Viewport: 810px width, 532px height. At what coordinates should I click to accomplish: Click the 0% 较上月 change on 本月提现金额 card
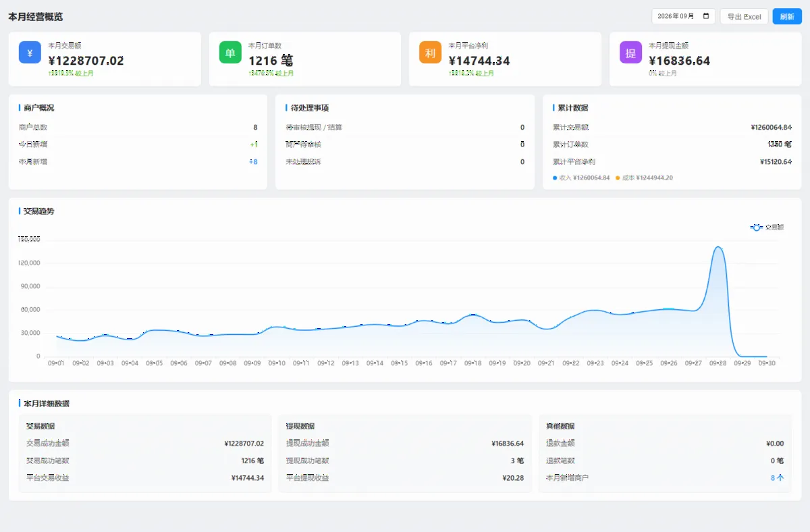tap(663, 73)
